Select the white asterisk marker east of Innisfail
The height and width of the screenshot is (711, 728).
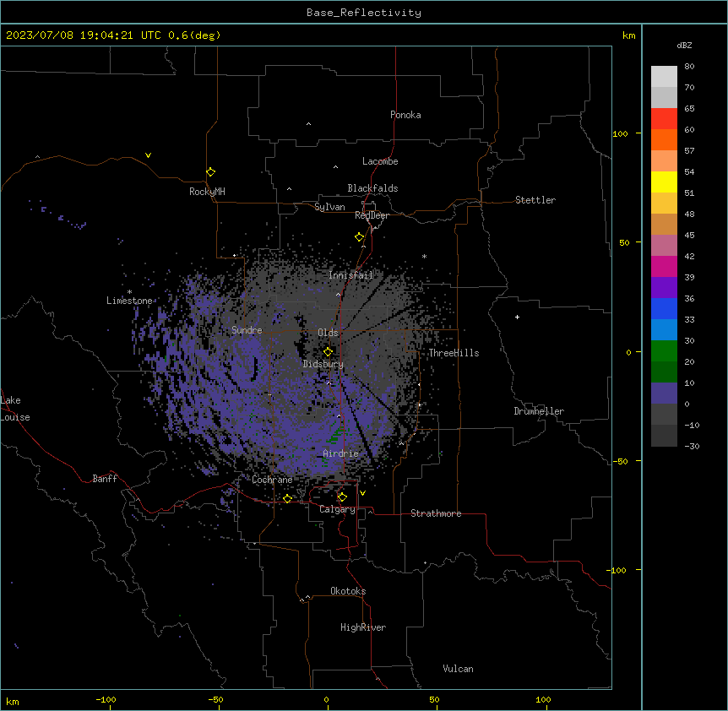coord(424,256)
